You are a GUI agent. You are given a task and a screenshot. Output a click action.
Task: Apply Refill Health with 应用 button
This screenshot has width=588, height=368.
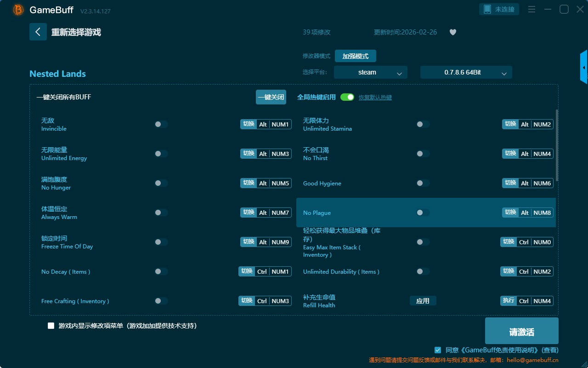click(423, 301)
